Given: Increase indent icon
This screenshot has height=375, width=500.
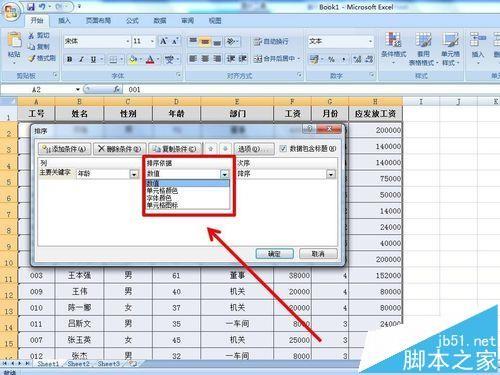Looking at the screenshot, I should click(242, 59).
